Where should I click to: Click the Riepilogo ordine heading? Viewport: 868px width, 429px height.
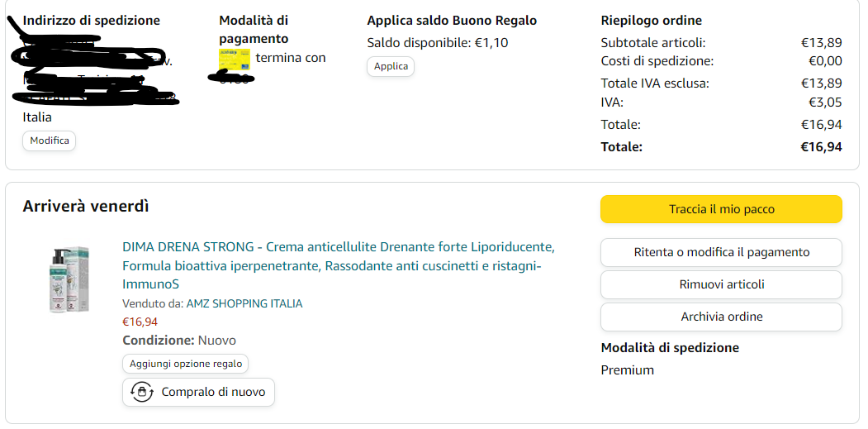(x=652, y=21)
